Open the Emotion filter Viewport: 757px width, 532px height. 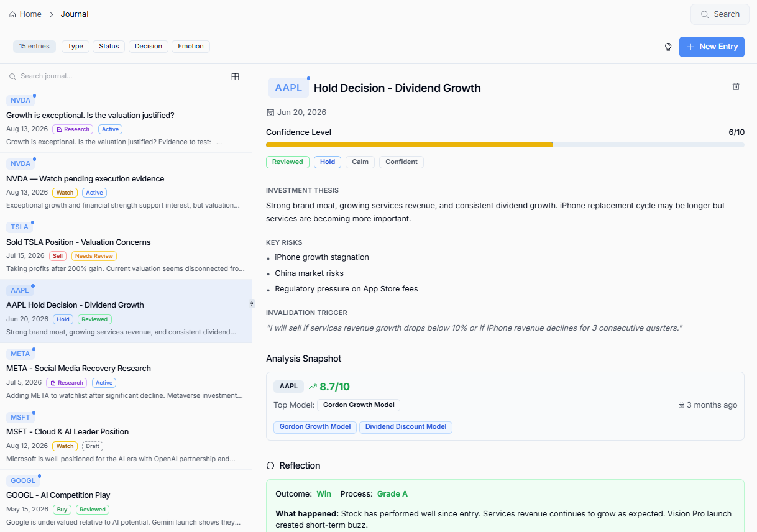point(191,47)
